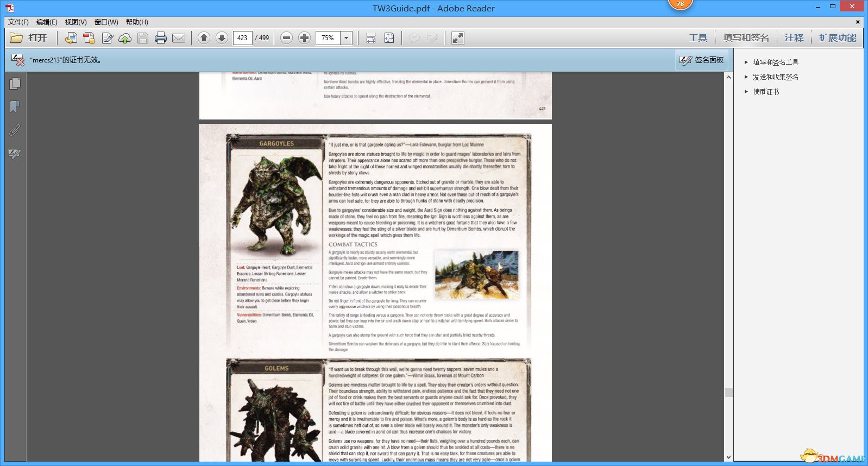Image resolution: width=868 pixels, height=466 pixels.
Task: Click the total page count '/ 499'
Action: point(262,38)
